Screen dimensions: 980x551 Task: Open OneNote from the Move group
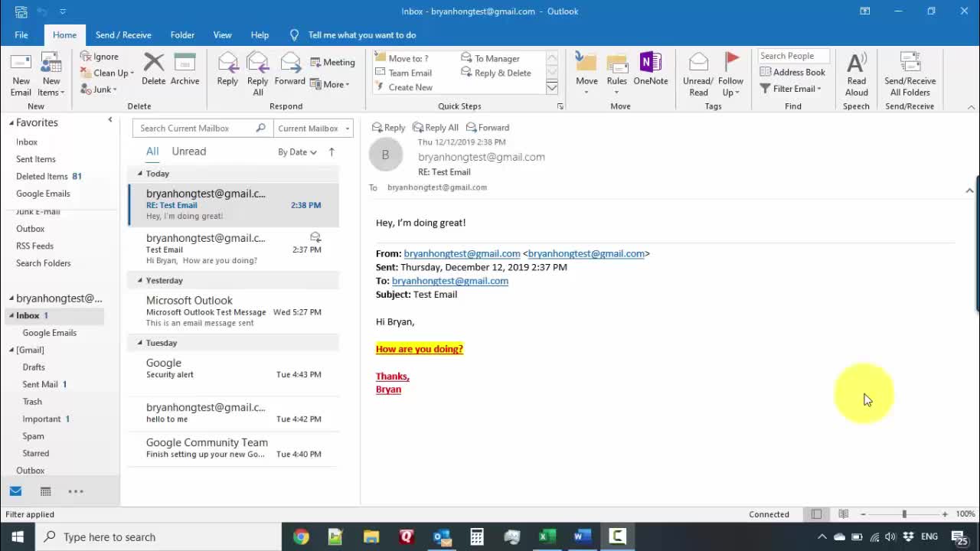[x=650, y=69]
